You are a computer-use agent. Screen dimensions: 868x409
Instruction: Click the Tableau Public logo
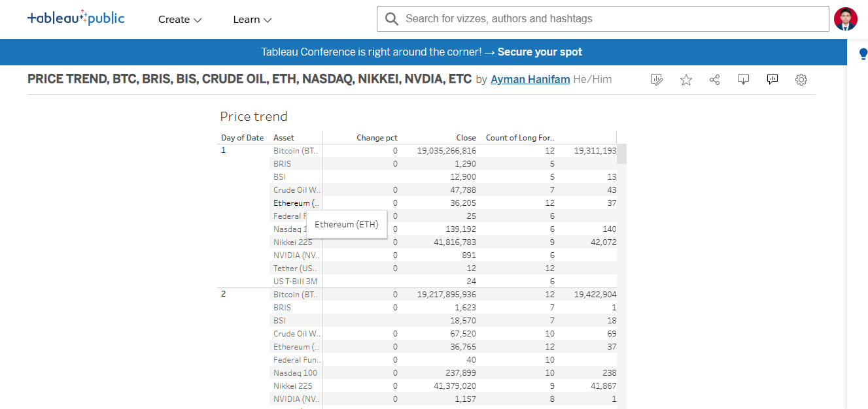point(76,18)
